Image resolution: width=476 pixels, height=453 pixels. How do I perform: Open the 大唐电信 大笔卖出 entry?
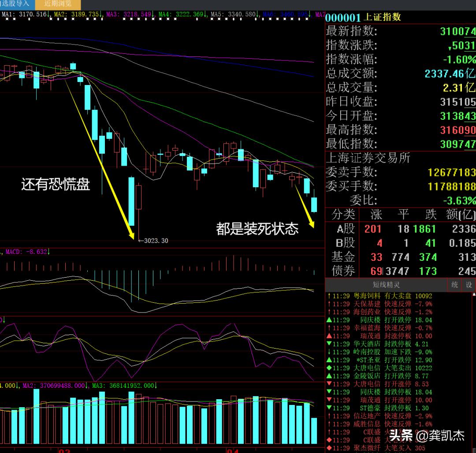tap(379, 368)
